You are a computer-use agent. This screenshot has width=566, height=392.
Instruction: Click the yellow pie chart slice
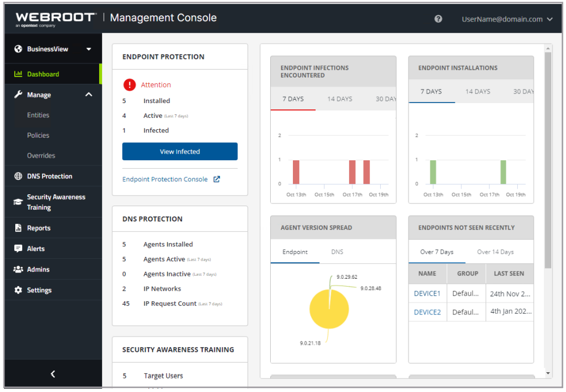click(329, 309)
